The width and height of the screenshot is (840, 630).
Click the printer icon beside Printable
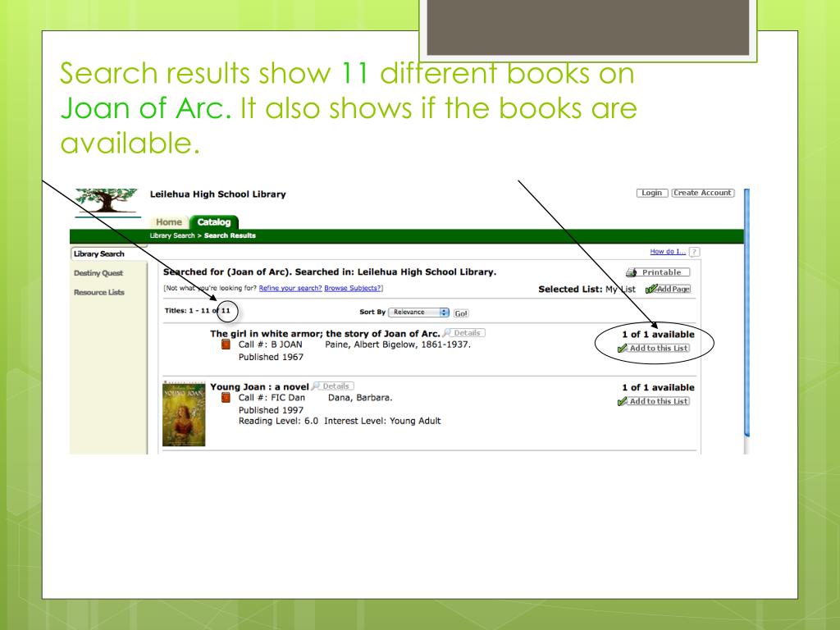(632, 272)
